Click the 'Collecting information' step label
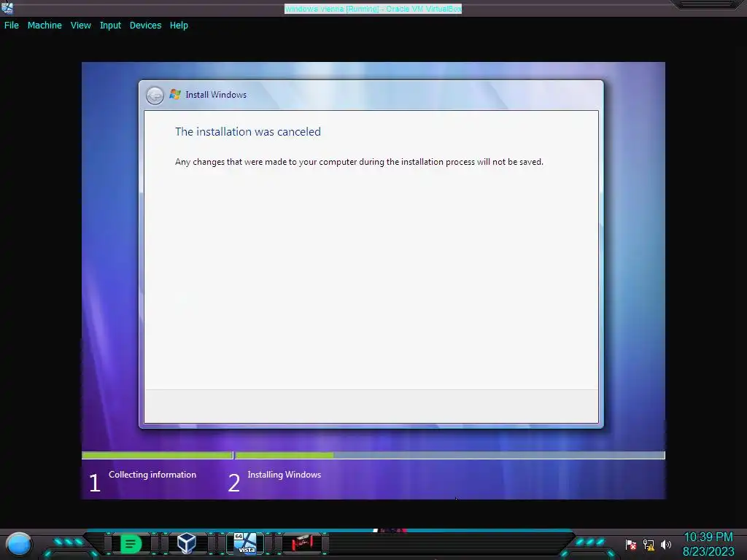 [152, 475]
